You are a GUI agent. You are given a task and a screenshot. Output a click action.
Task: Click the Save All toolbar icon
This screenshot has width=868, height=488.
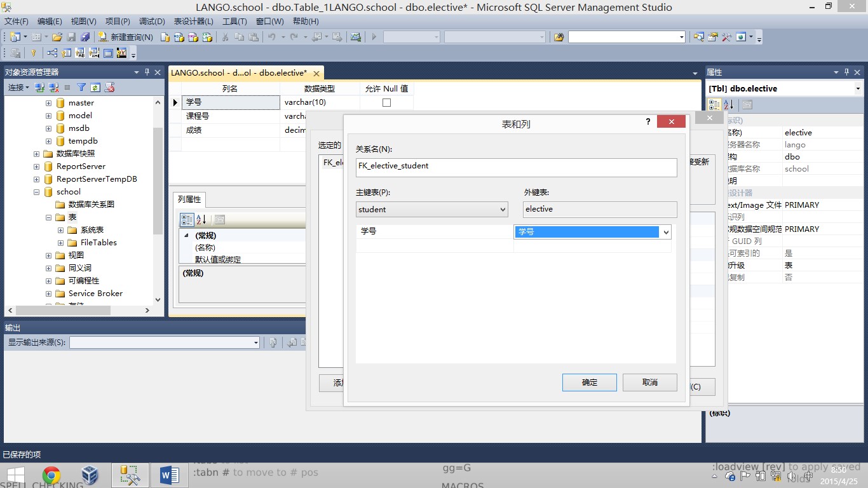(x=85, y=37)
